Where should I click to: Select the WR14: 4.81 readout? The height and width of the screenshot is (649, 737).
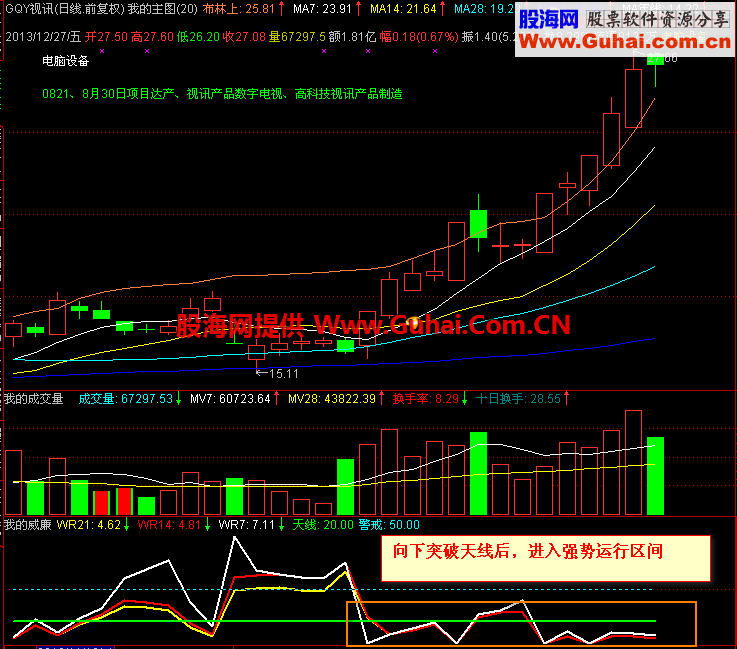[169, 525]
